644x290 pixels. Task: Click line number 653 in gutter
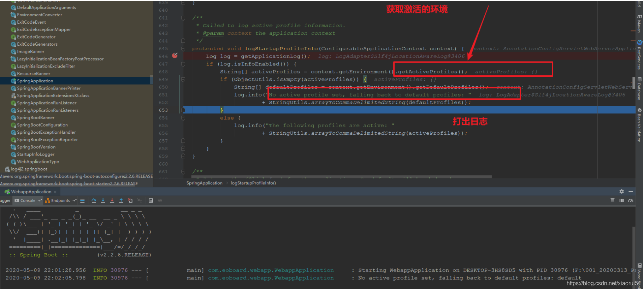[x=163, y=110]
